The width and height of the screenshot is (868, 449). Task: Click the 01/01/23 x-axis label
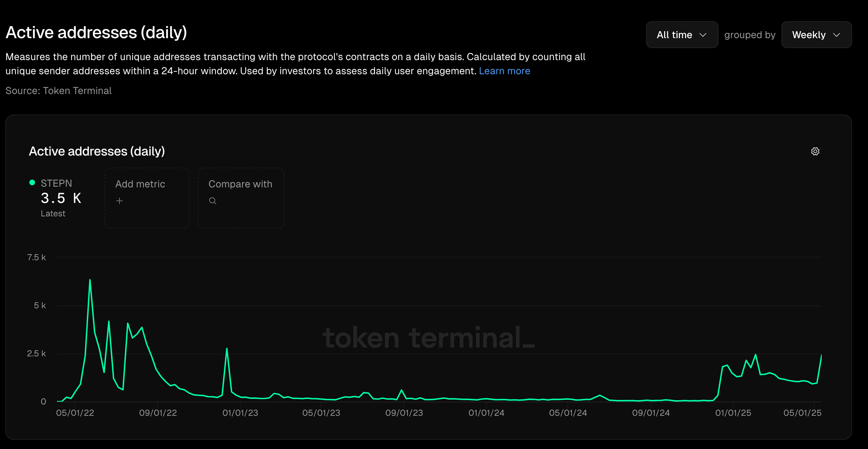(x=240, y=413)
